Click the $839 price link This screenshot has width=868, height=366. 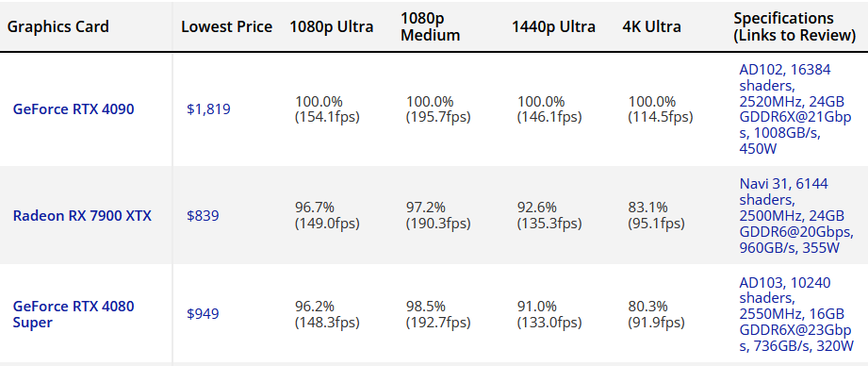click(x=203, y=215)
